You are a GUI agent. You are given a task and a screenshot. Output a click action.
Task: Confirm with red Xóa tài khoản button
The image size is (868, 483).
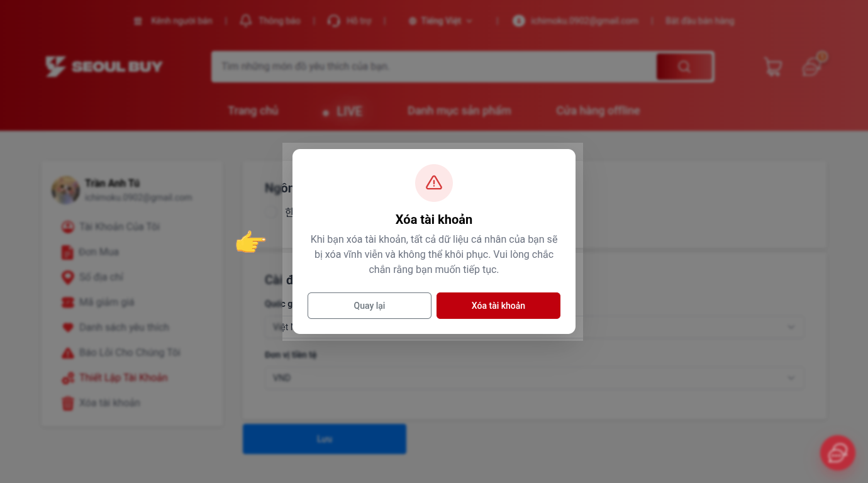pyautogui.click(x=498, y=306)
